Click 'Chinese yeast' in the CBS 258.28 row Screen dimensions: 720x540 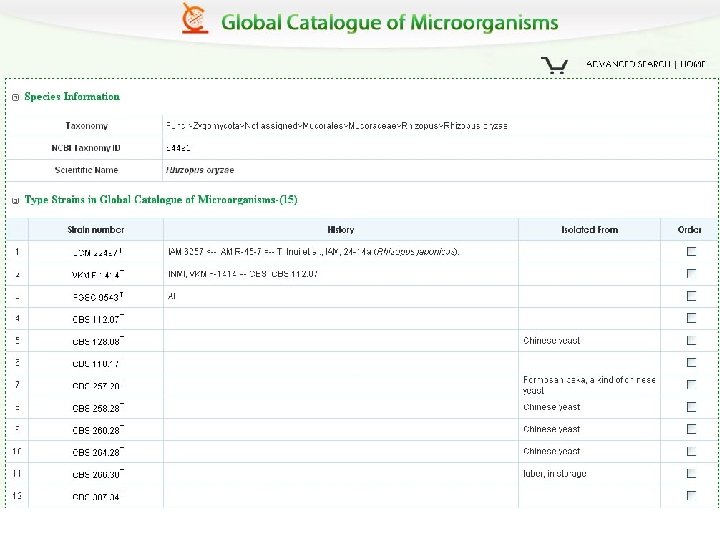tap(551, 407)
